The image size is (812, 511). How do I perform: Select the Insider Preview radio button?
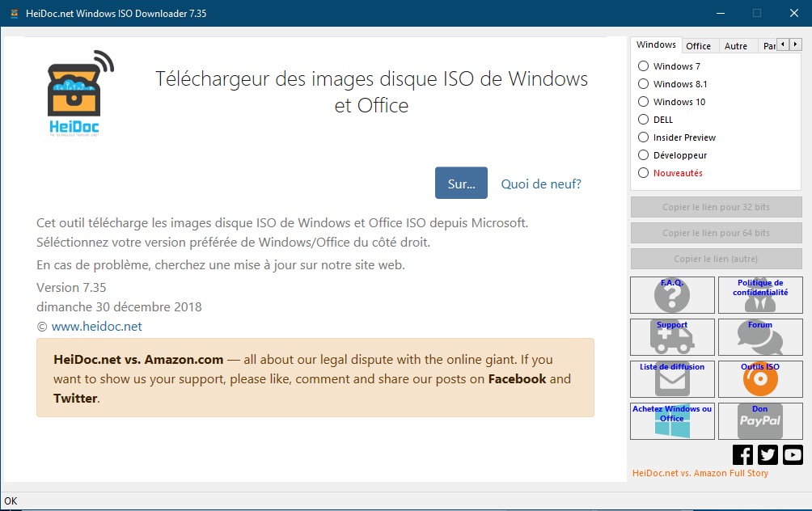coord(643,137)
